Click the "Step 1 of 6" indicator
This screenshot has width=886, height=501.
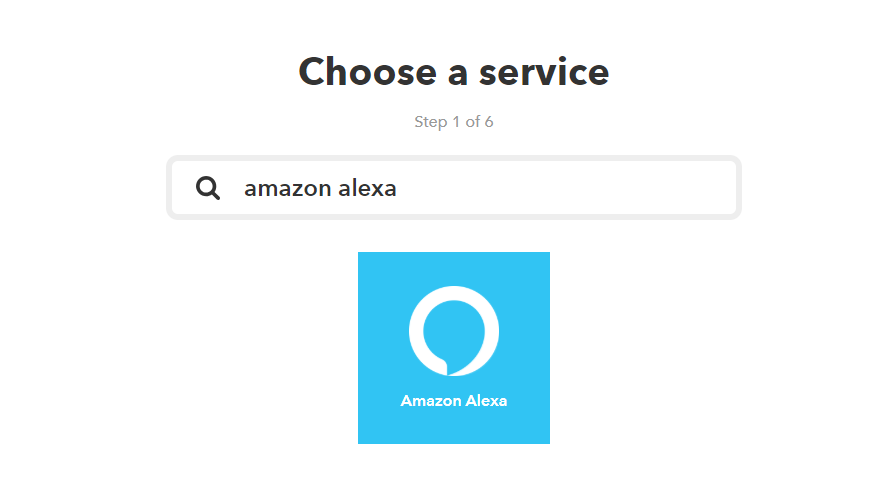tap(454, 122)
